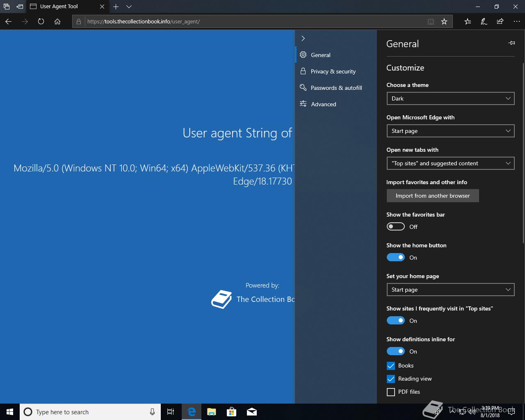This screenshot has width=525, height=420.
Task: Collapse the settings navigation with the chevron
Action: pyautogui.click(x=303, y=38)
